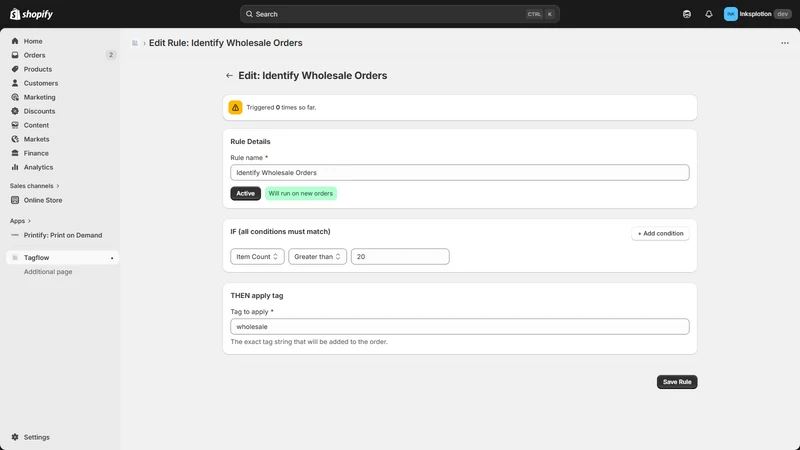
Task: Open the Orders section
Action: point(34,55)
